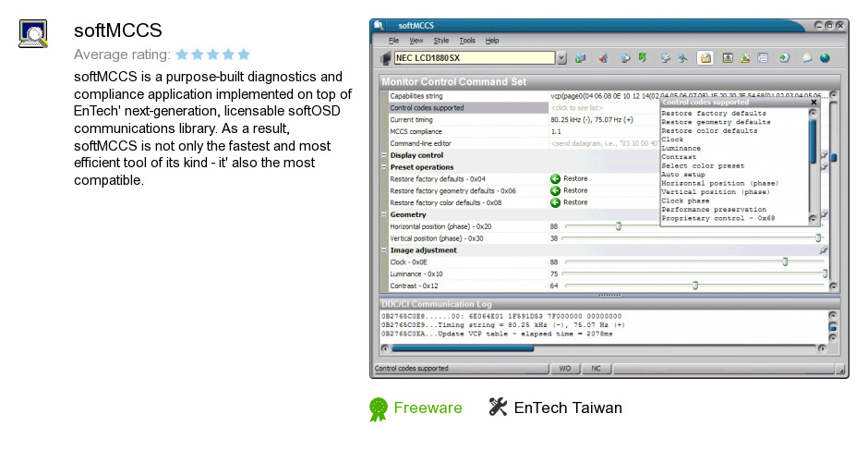Click the NEC LCD1880SX combo box field
Image resolution: width=868 pixels, height=450 pixels.
pos(475,58)
